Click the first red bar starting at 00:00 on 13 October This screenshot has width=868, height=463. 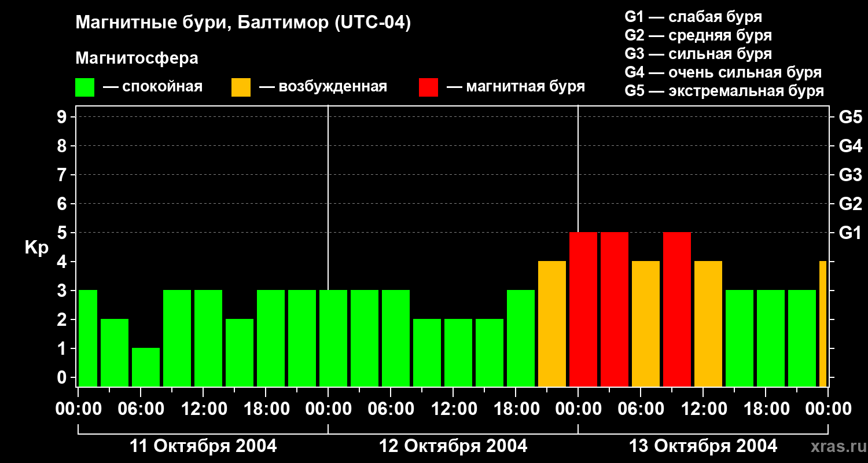(583, 309)
